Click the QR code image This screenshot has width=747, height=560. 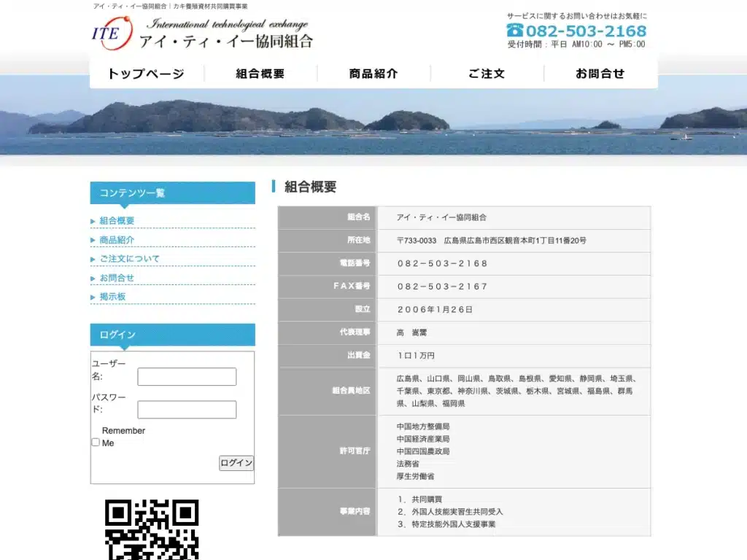tap(152, 529)
